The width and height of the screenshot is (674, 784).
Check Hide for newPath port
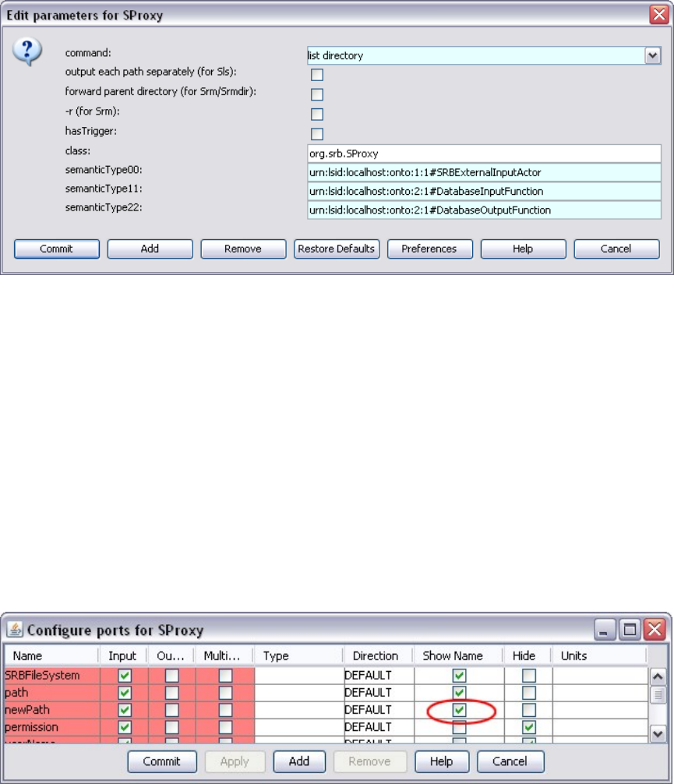coord(529,710)
